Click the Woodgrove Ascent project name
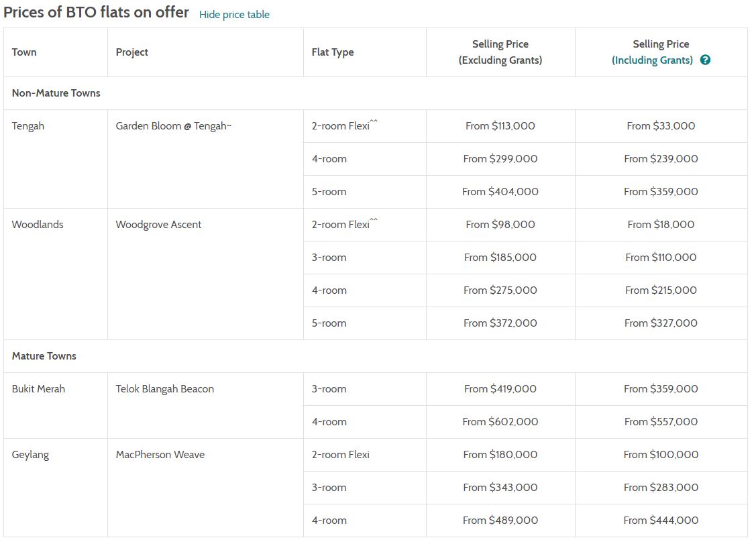 [x=158, y=225]
